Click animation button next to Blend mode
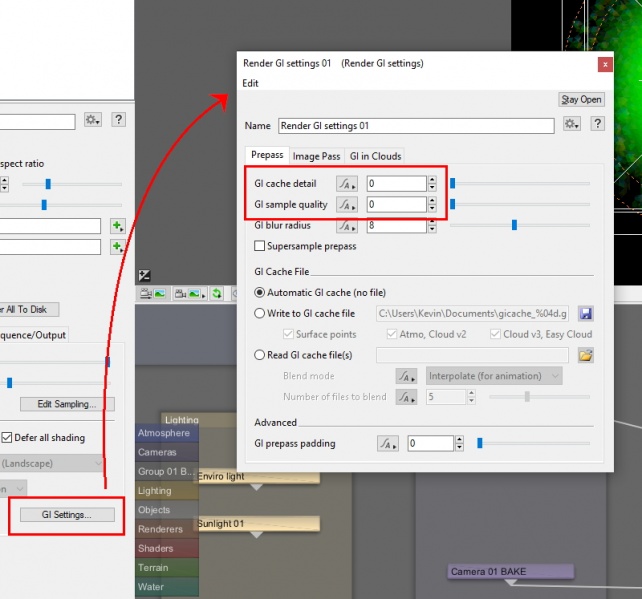642x599 pixels. (406, 376)
